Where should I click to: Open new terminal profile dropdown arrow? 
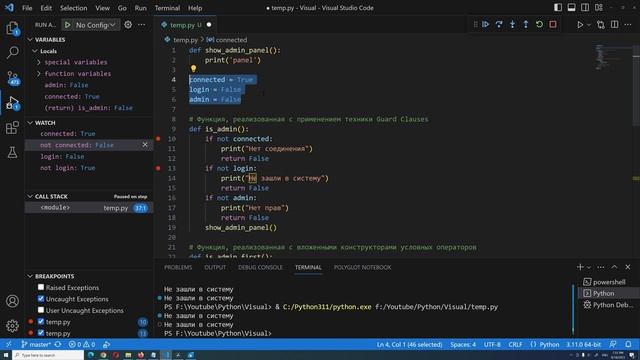coord(589,267)
